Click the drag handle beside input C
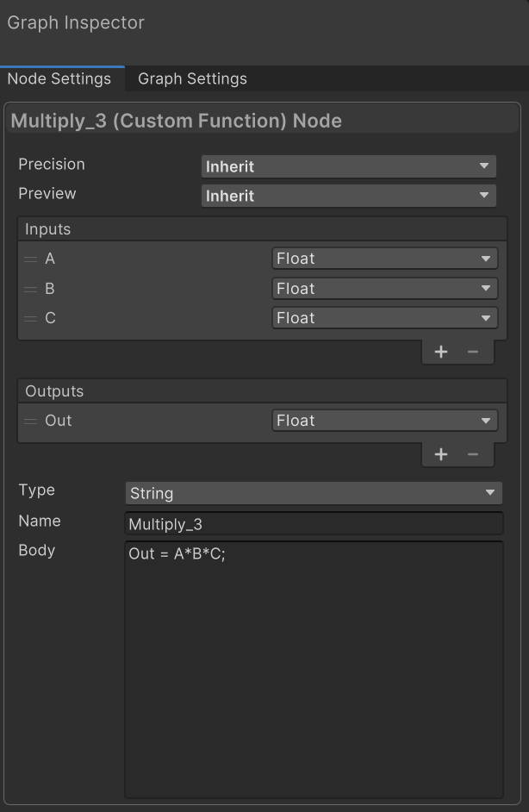Screen dimensions: 529x812 [x=31, y=318]
